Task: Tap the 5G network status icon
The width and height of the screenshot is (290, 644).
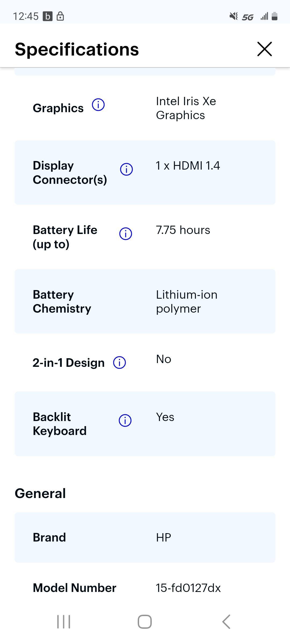Action: 247,17
